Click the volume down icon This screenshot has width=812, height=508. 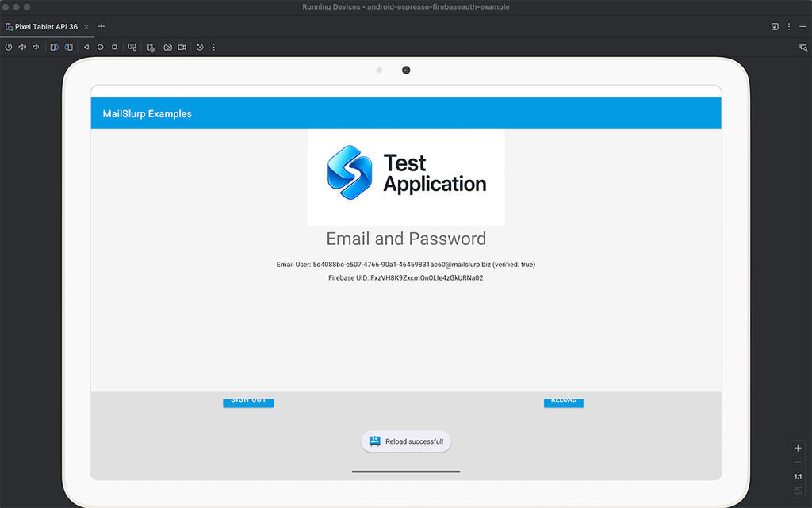click(36, 47)
